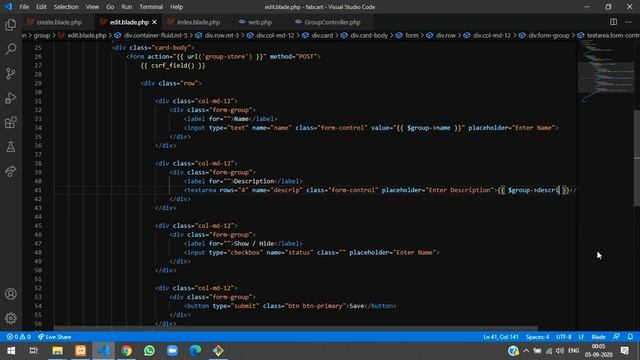Screen dimensions: 640x360
Task: Open the Edit menu
Action: pos(41,7)
